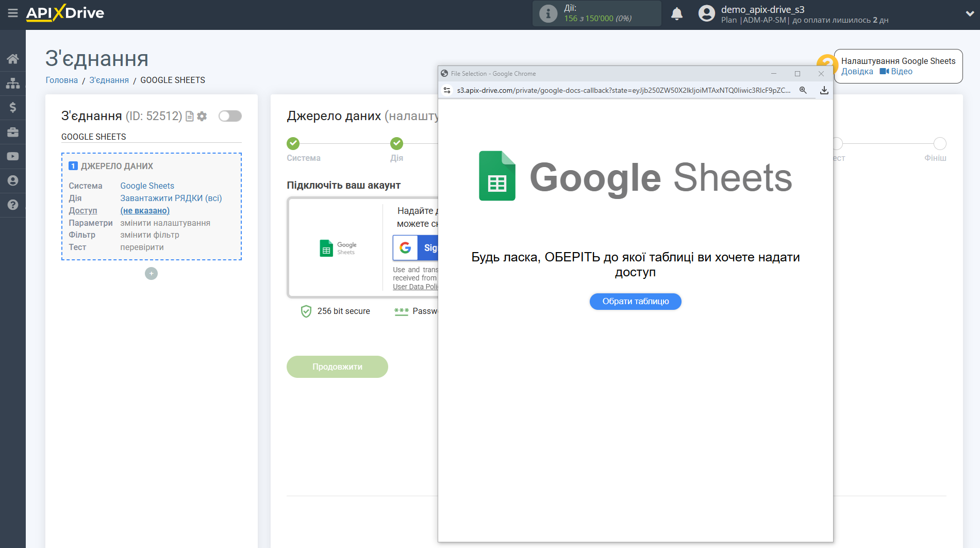Click the notification bell icon
Viewport: 980px width, 548px height.
coord(676,13)
